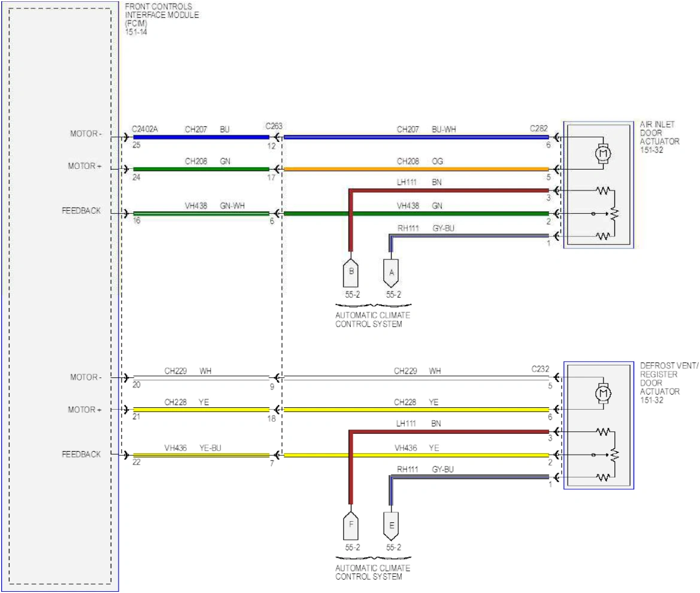Image resolution: width=700 pixels, height=593 pixels.
Task: Click the blue CH207 BU wire segment
Action: (201, 137)
